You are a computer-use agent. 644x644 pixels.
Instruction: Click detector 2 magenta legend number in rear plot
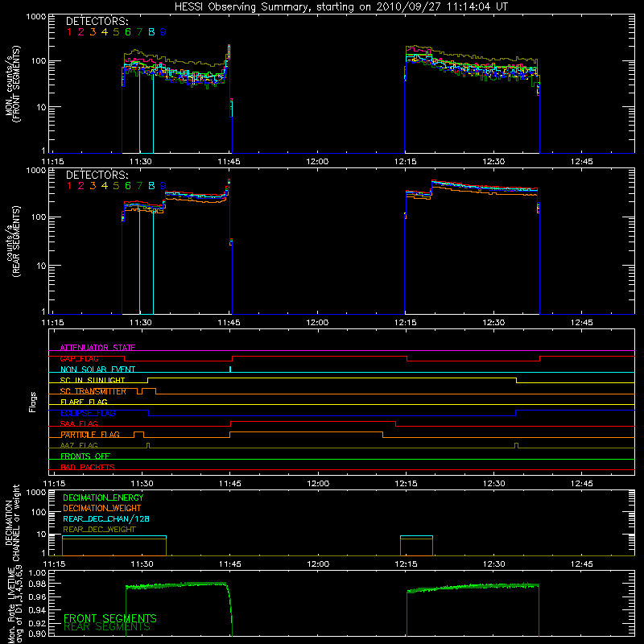[81, 186]
